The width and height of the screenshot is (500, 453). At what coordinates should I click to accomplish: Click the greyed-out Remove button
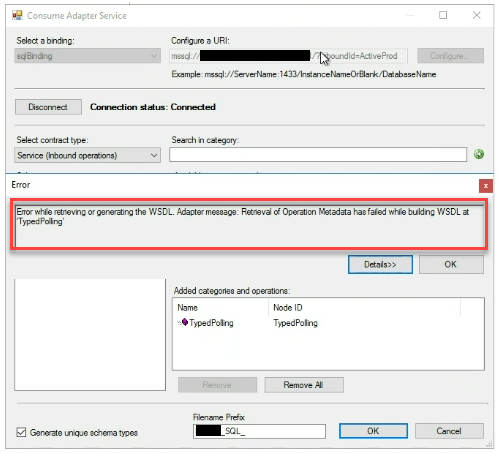tap(217, 385)
